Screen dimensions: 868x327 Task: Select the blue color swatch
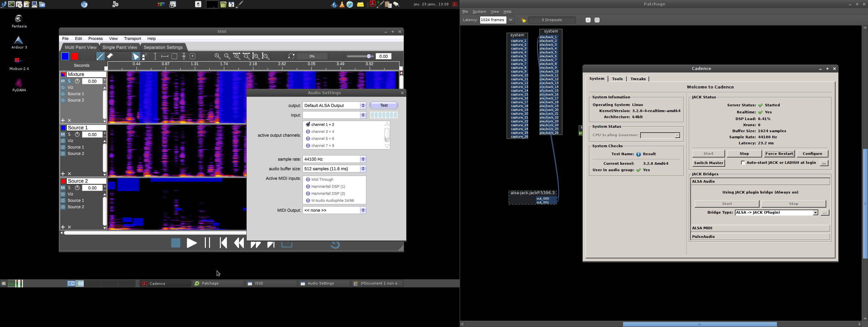[x=65, y=56]
